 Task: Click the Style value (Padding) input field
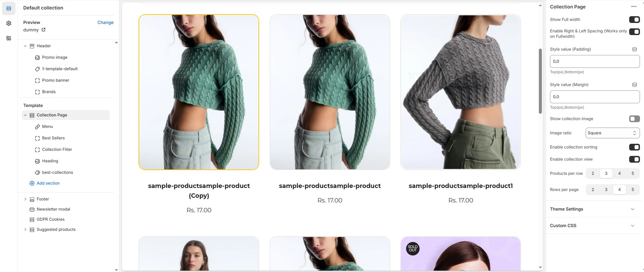pos(594,61)
